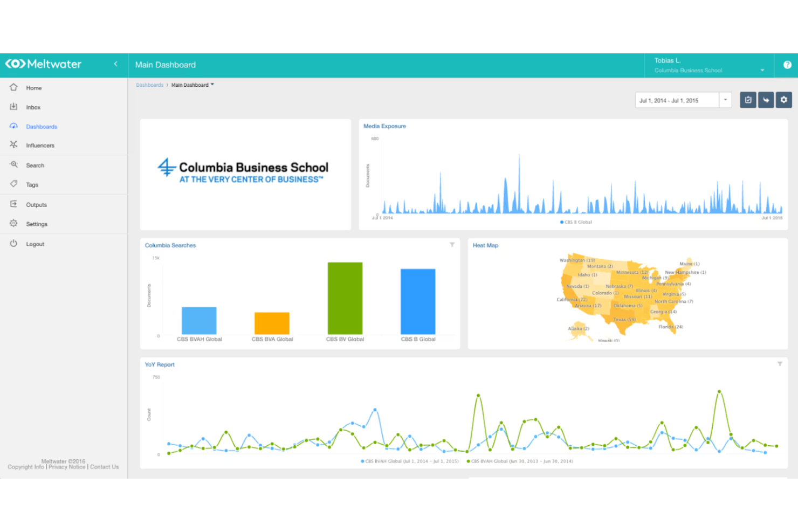This screenshot has width=798, height=532.
Task: Click the Privacy Notice footer link
Action: pyautogui.click(x=67, y=467)
